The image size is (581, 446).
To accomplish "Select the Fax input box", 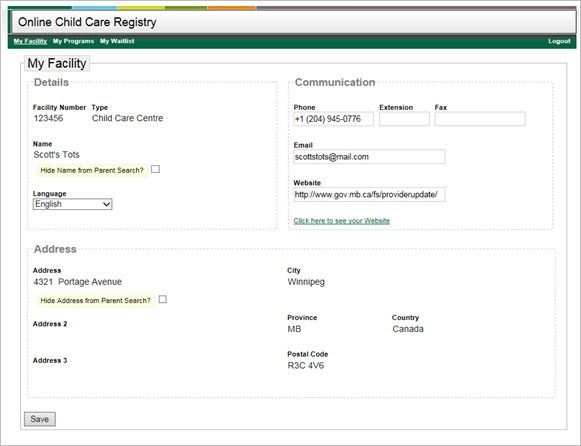I will 480,119.
